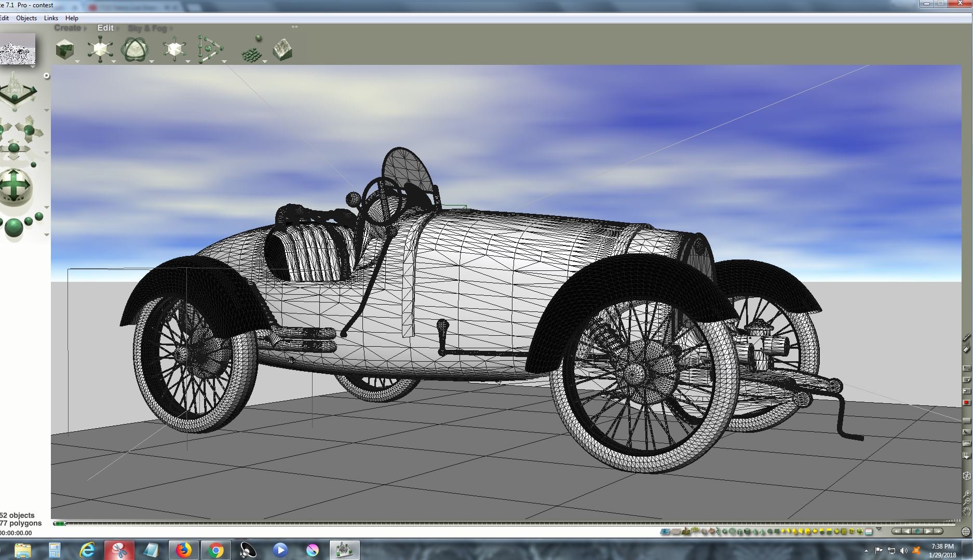Click the timeline scrubber handle

(60, 524)
